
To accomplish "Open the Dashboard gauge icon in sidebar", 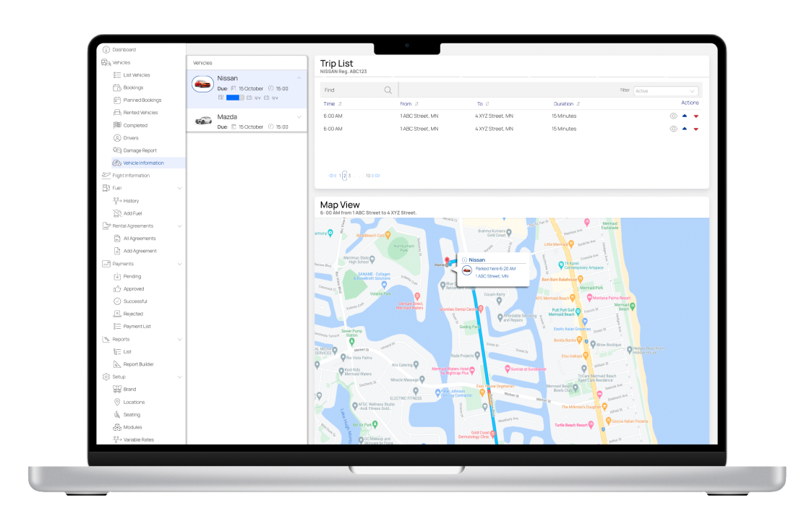I will (x=106, y=50).
